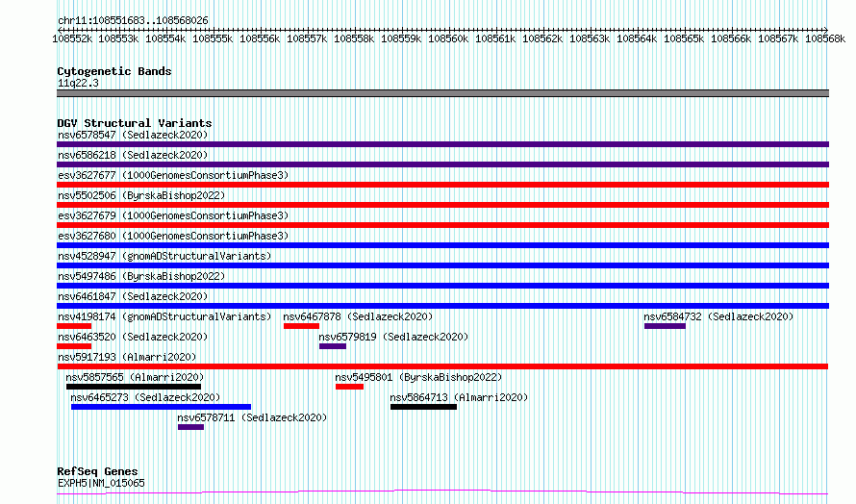
Task: Click the red bar under nsv5502506
Action: pyautogui.click(x=442, y=205)
